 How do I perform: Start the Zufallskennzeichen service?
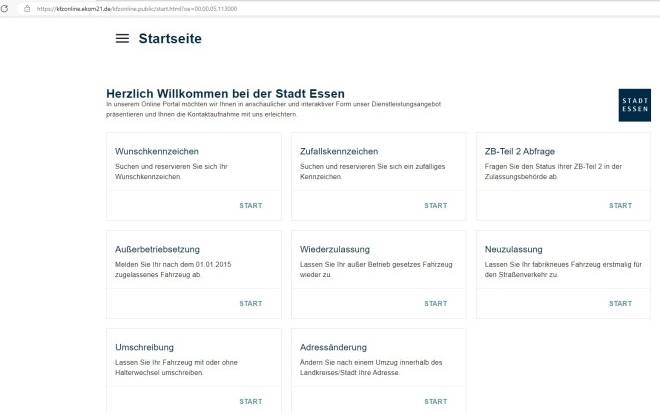[x=435, y=205]
